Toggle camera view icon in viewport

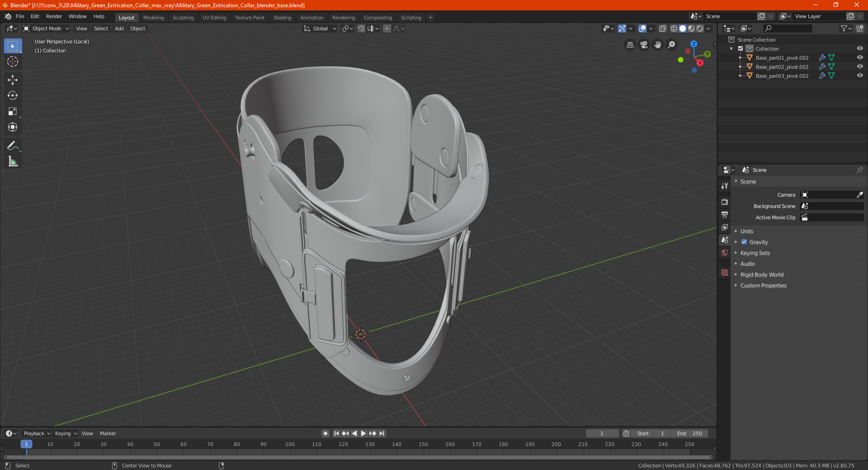[644, 45]
